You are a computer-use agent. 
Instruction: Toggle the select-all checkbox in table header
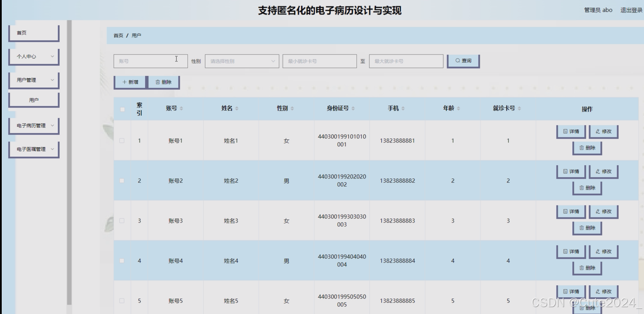(x=122, y=109)
